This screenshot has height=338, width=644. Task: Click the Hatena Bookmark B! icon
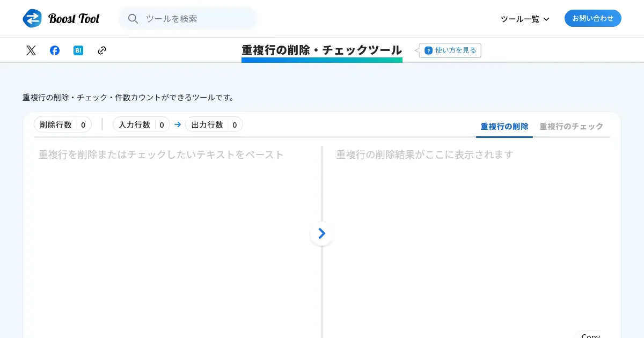tap(78, 50)
